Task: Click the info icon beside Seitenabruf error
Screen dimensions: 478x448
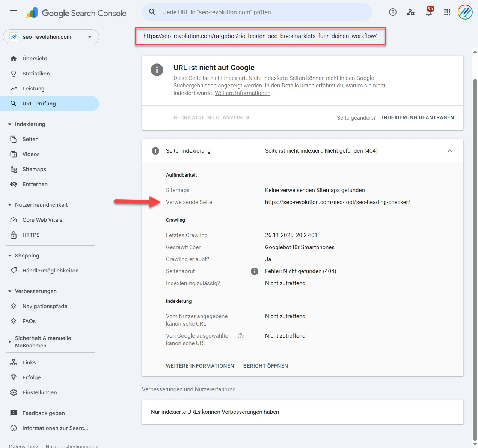Action: click(x=255, y=271)
